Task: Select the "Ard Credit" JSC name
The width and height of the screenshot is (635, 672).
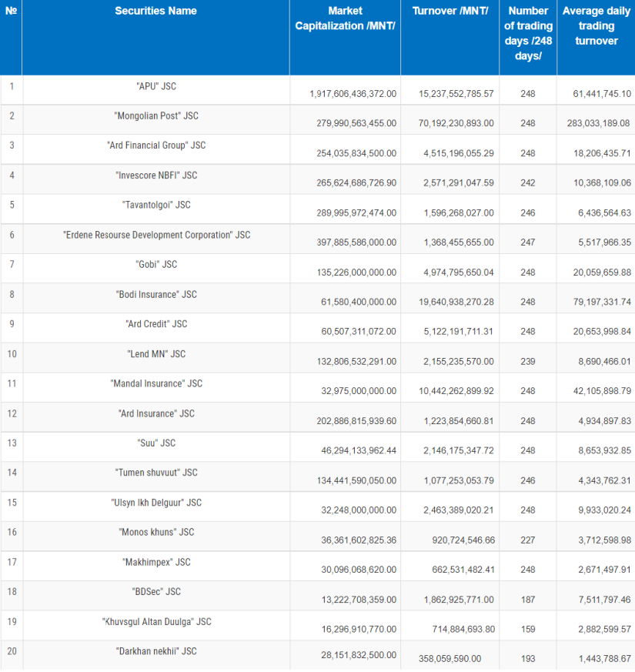Action: coord(156,324)
